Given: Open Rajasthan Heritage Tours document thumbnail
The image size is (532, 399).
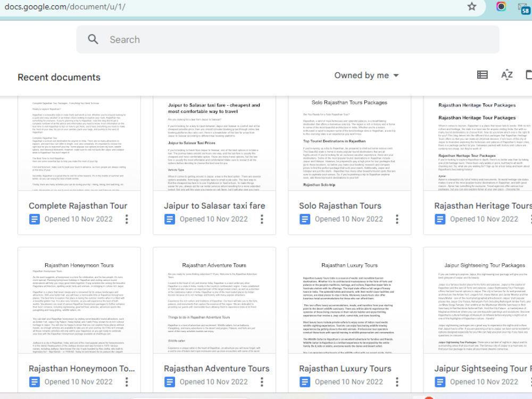Looking at the screenshot, I should [478, 143].
